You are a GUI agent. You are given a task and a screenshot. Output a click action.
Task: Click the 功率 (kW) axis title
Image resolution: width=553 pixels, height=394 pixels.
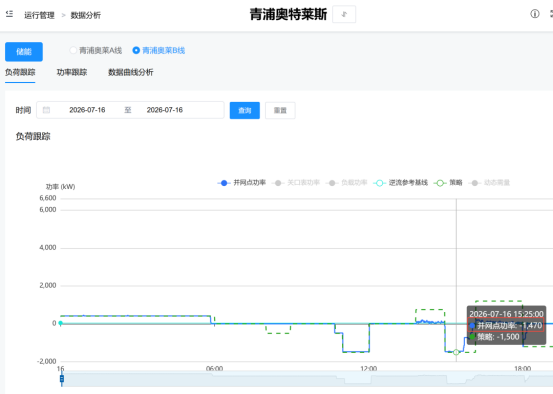click(60, 187)
